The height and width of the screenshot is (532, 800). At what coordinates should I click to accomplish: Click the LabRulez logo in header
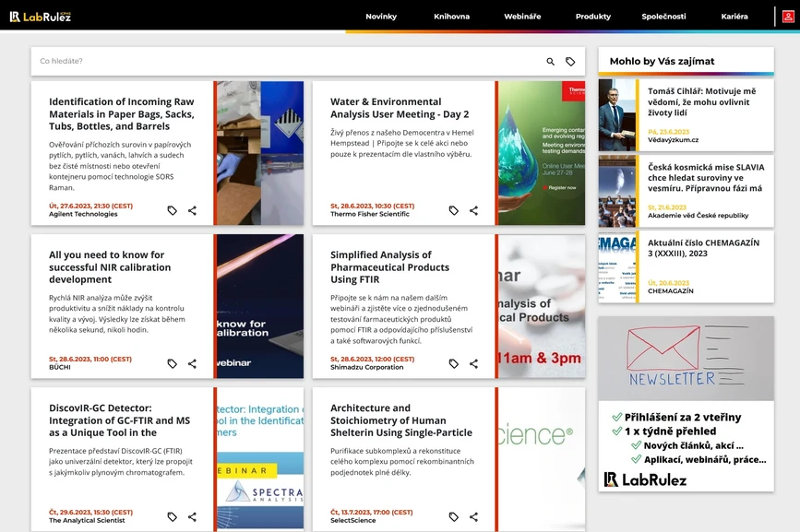41,17
